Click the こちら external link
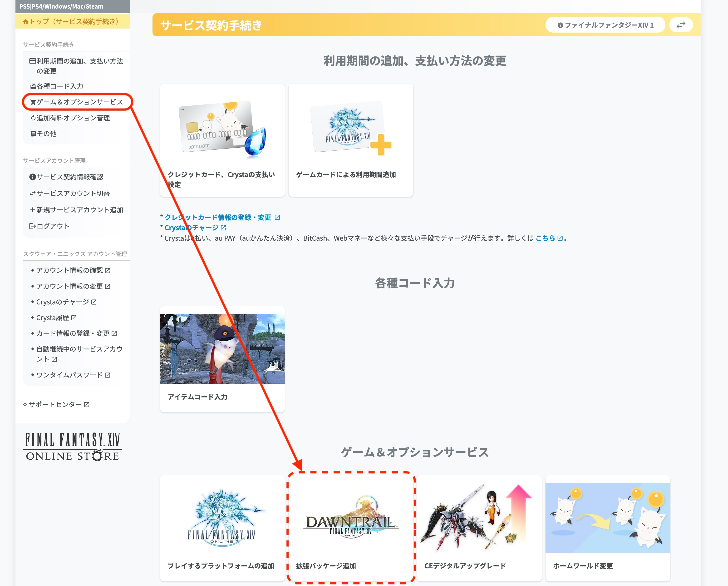728x586 pixels. click(545, 238)
